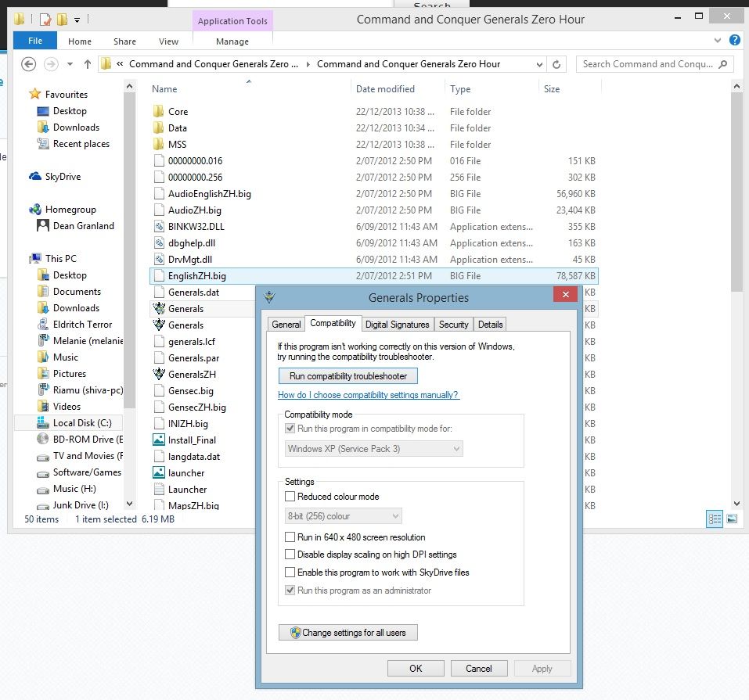
Task: Select the BINKW32.DLL file icon
Action: 159,226
